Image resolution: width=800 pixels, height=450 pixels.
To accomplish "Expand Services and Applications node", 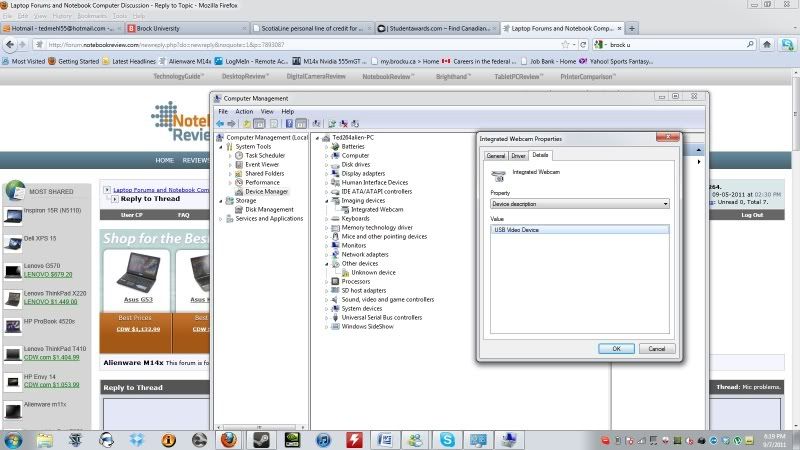I will click(221, 219).
